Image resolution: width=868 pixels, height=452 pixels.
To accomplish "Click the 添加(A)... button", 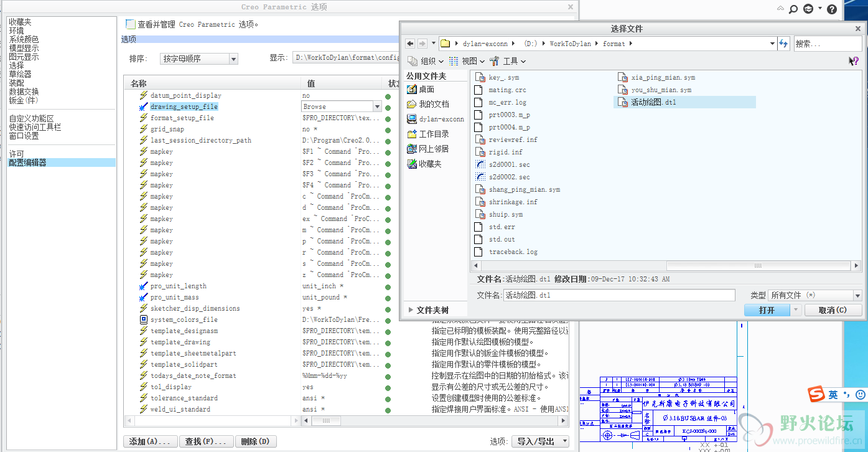I will pos(149,441).
